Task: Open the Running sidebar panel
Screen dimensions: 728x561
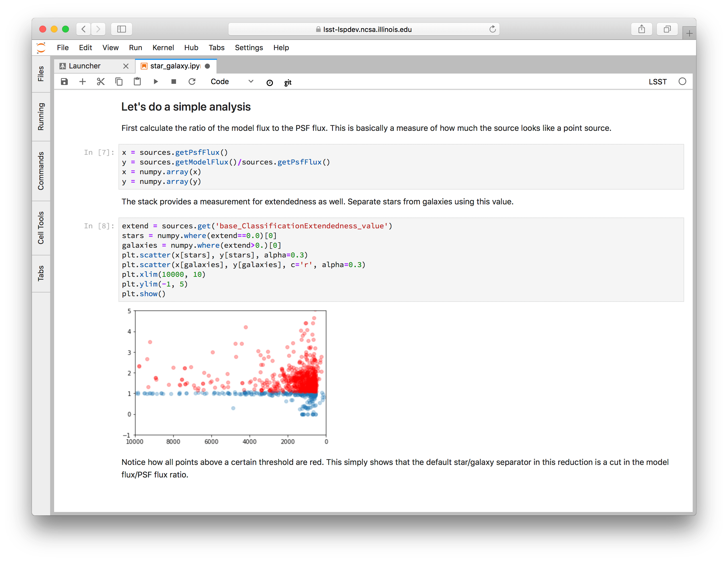Action: click(41, 116)
